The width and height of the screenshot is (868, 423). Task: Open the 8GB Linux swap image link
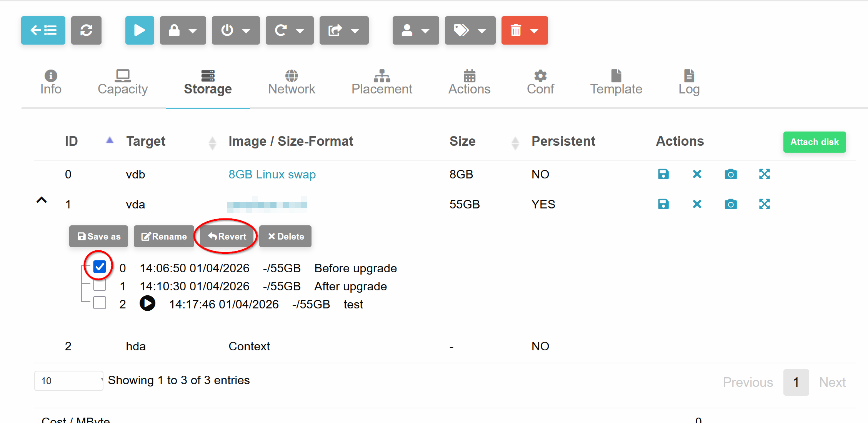272,174
